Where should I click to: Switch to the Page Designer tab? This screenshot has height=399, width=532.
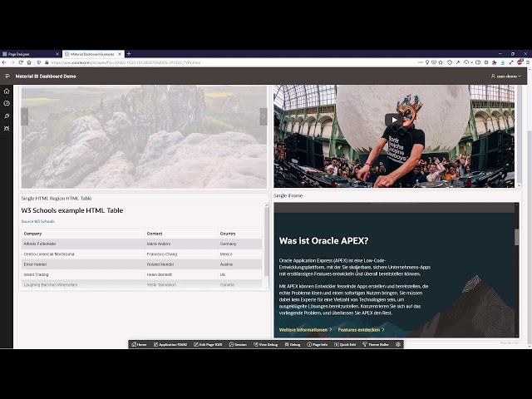click(31, 54)
